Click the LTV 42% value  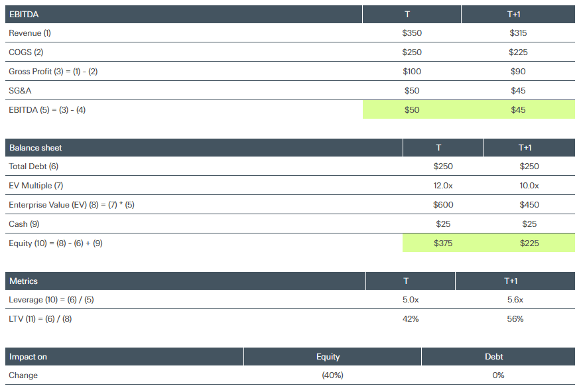411,319
